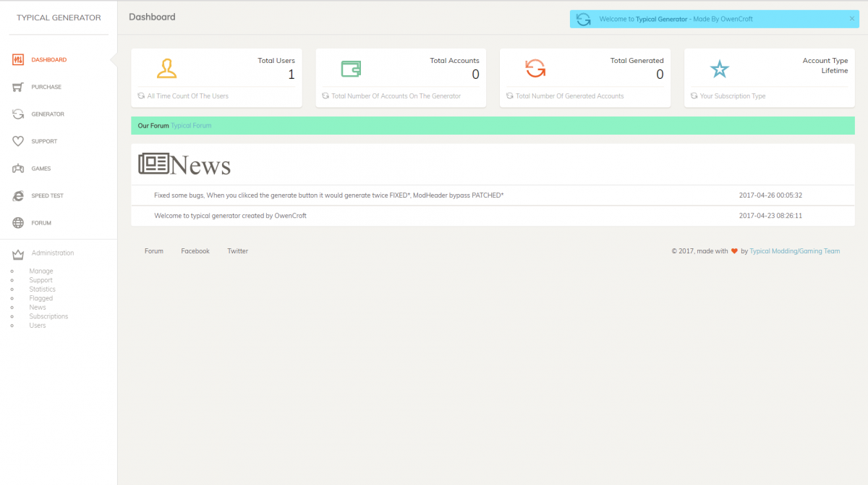868x485 pixels.
Task: Click the Twitter footer link
Action: coord(237,250)
